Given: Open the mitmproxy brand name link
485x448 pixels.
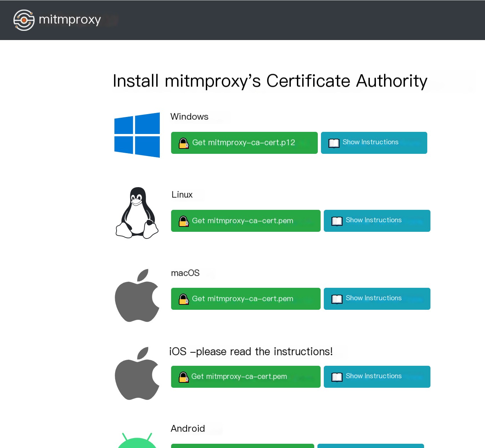Looking at the screenshot, I should click(70, 19).
